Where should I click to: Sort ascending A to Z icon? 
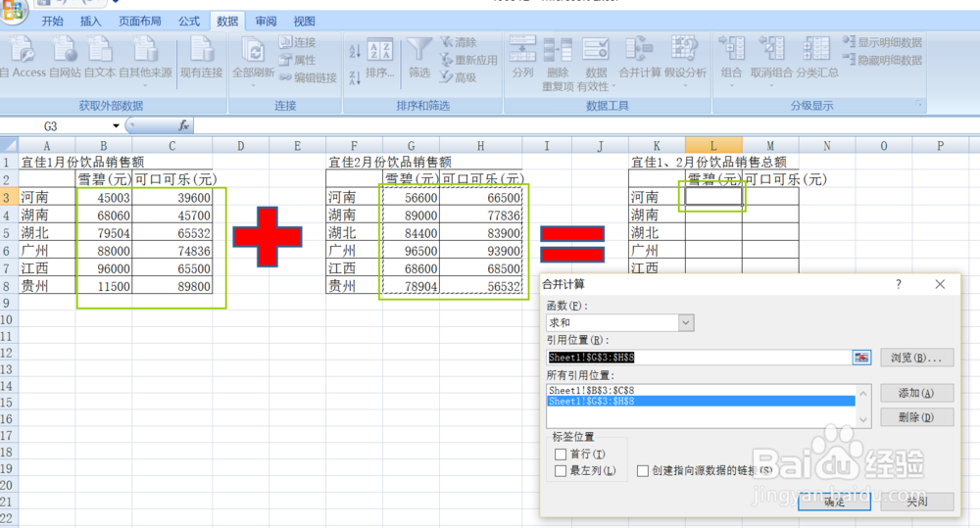tap(355, 51)
